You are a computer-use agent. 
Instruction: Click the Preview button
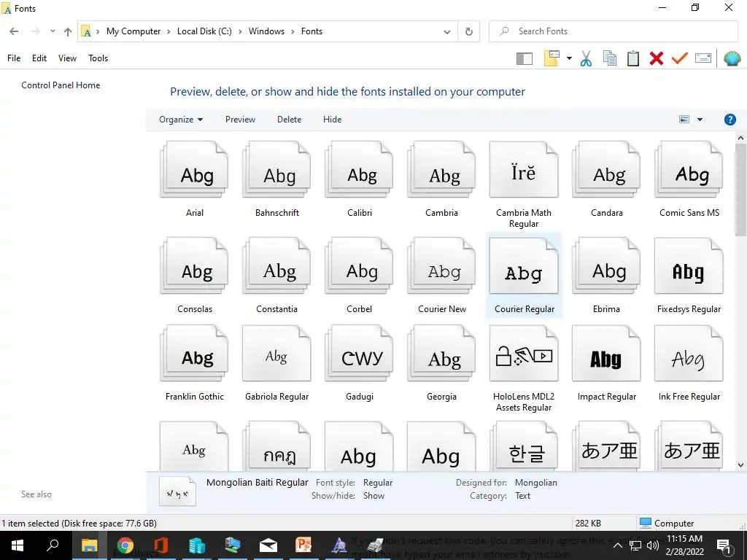coord(240,120)
